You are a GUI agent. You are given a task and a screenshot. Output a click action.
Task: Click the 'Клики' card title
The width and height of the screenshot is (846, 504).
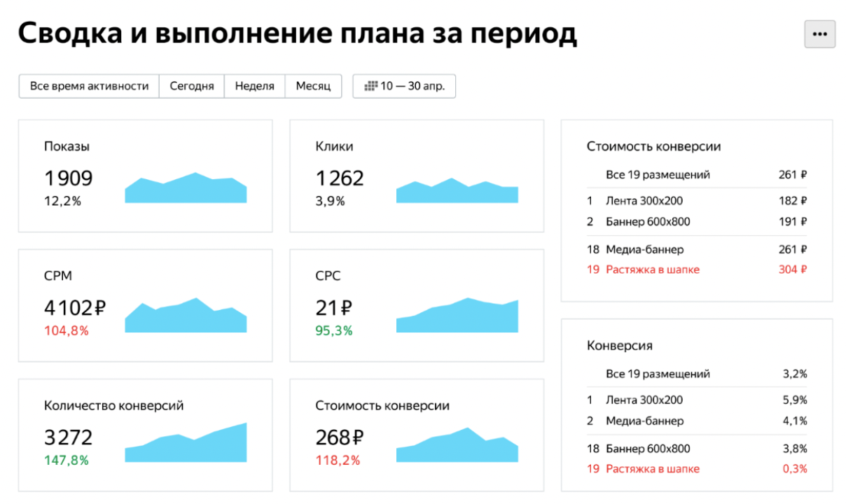click(x=334, y=146)
